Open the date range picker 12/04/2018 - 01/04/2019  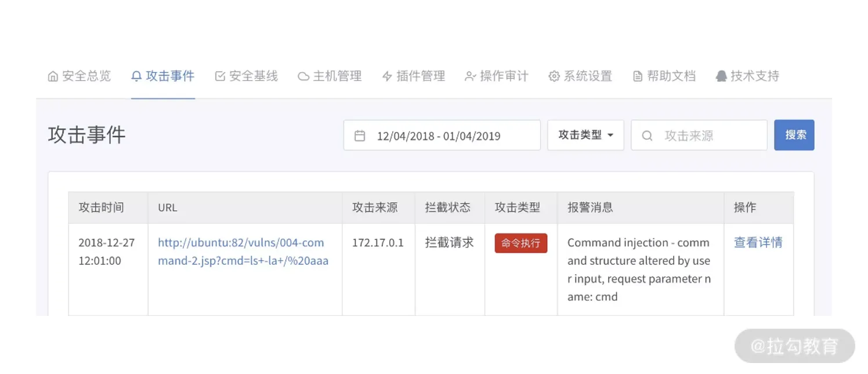pos(442,135)
